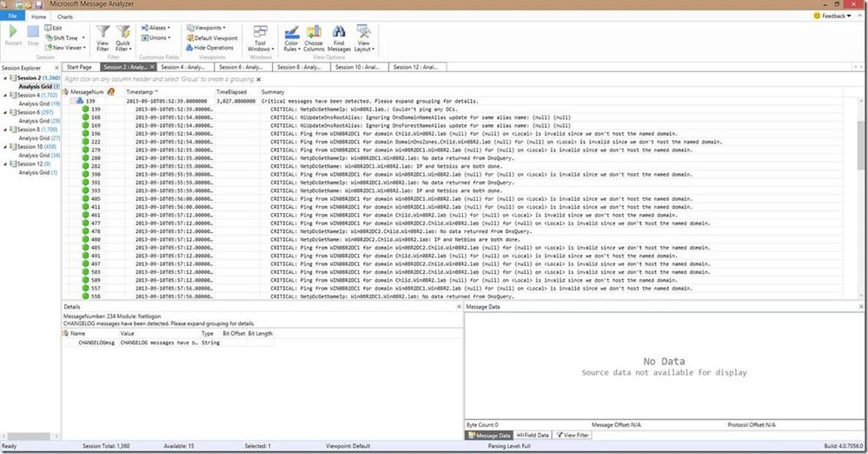Open the New Viewer dropdown
This screenshot has height=454, width=868.
click(65, 48)
